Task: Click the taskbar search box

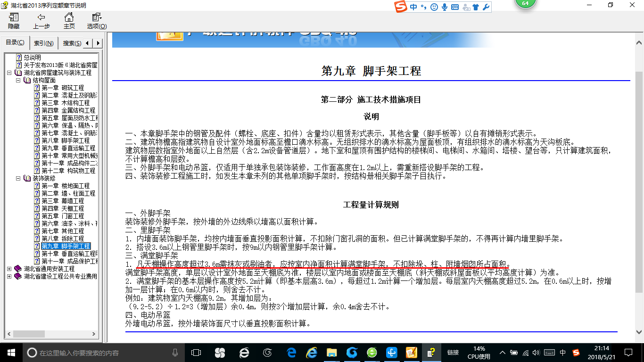Action: (x=103, y=353)
